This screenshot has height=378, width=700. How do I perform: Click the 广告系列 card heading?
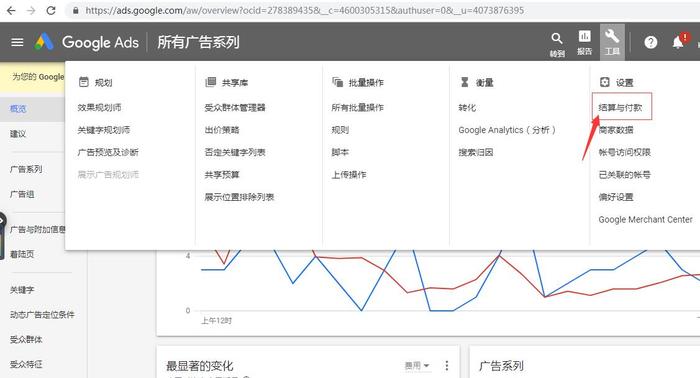pos(501,366)
